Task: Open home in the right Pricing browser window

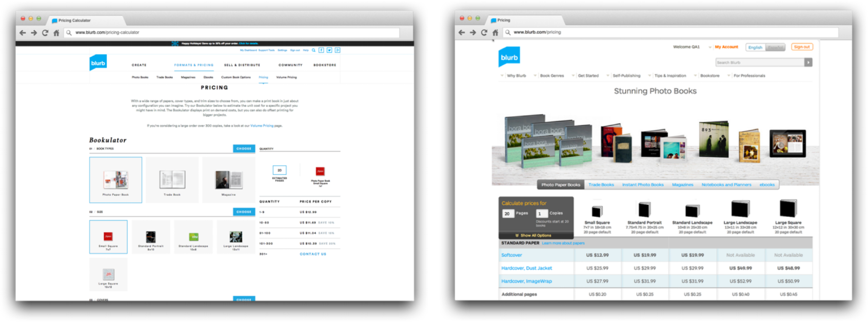Action: pos(495,32)
